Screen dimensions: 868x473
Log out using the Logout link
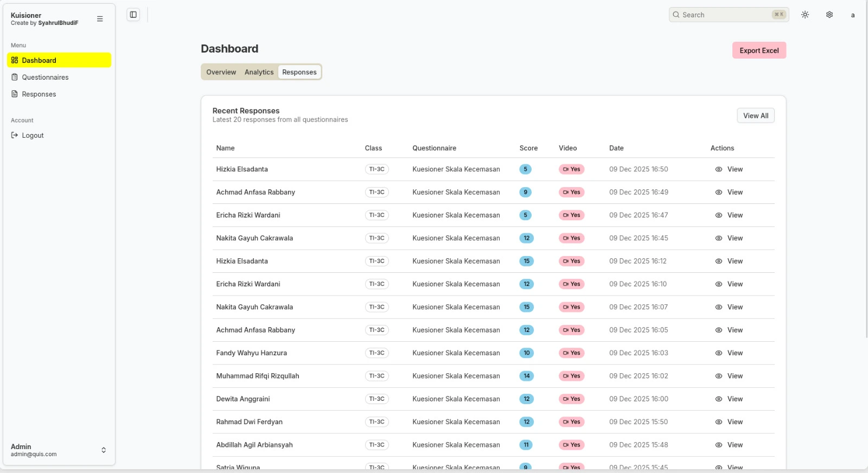[33, 136]
